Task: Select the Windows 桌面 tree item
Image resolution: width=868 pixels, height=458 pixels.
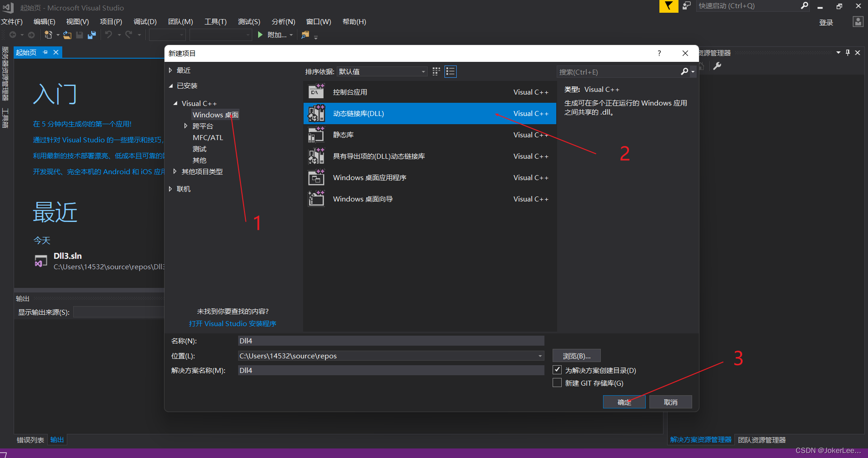Action: tap(215, 115)
